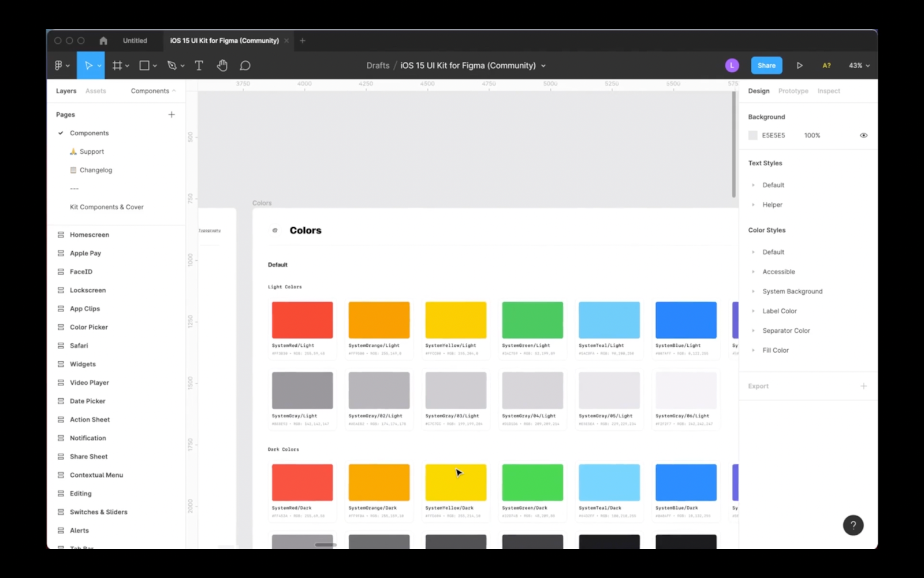Click the SystemBlue/Light color swatch
Screen dimensions: 924x578
pos(685,320)
